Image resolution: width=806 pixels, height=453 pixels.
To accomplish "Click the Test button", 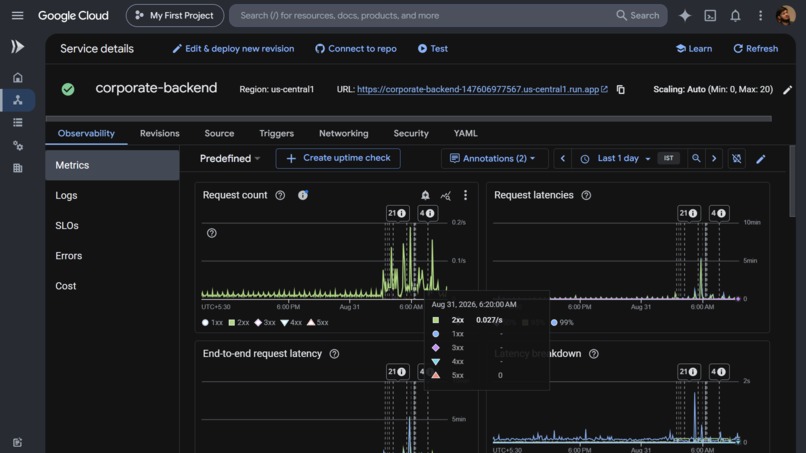I will [433, 48].
